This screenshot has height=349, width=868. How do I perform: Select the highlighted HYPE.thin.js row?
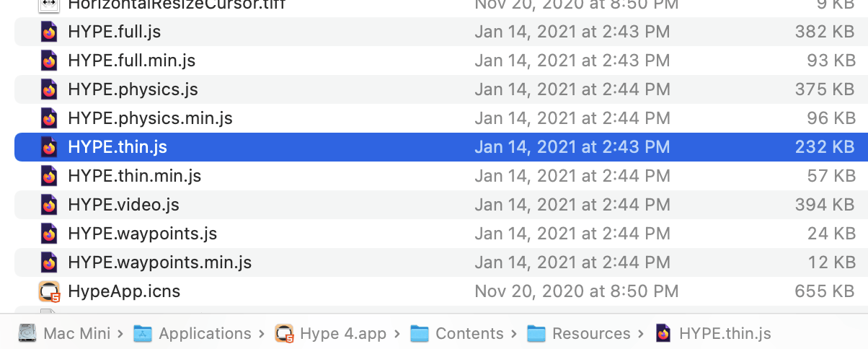click(x=441, y=147)
